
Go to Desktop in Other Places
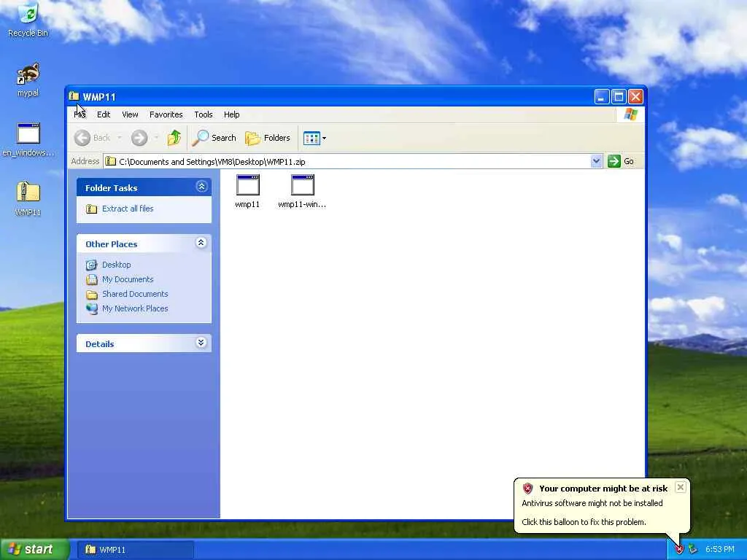click(x=116, y=265)
